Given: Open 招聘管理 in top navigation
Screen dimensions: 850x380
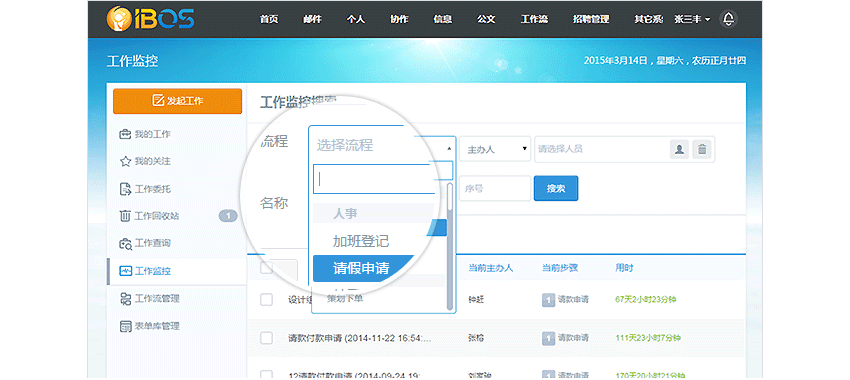Looking at the screenshot, I should point(591,20).
